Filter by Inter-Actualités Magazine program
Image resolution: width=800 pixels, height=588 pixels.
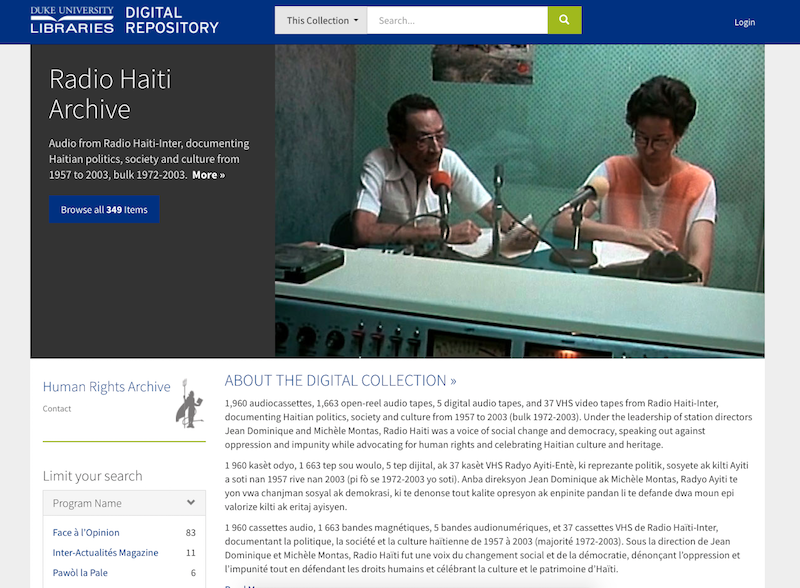click(105, 553)
